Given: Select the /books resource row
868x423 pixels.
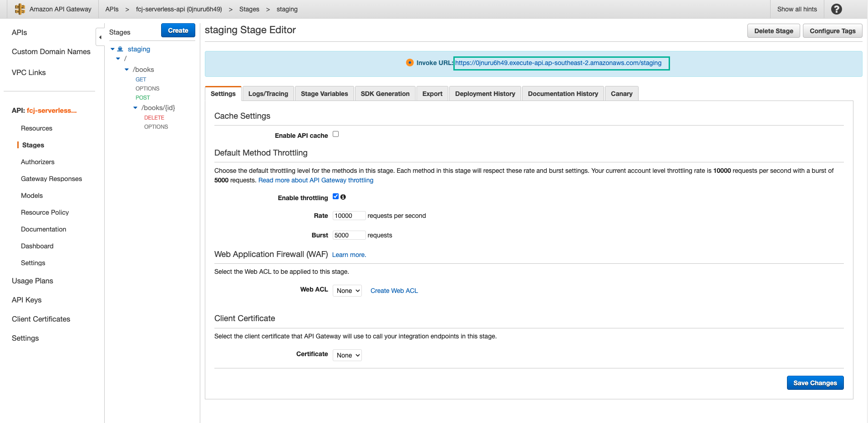Looking at the screenshot, I should point(143,70).
